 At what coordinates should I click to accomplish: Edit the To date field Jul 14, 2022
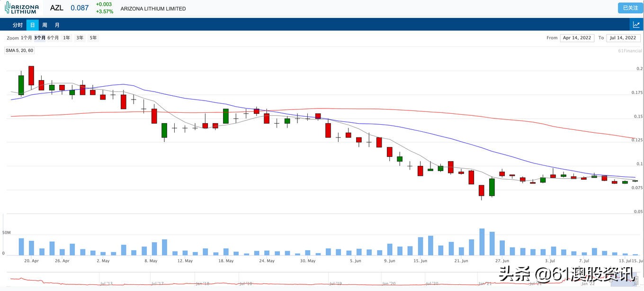(x=623, y=38)
